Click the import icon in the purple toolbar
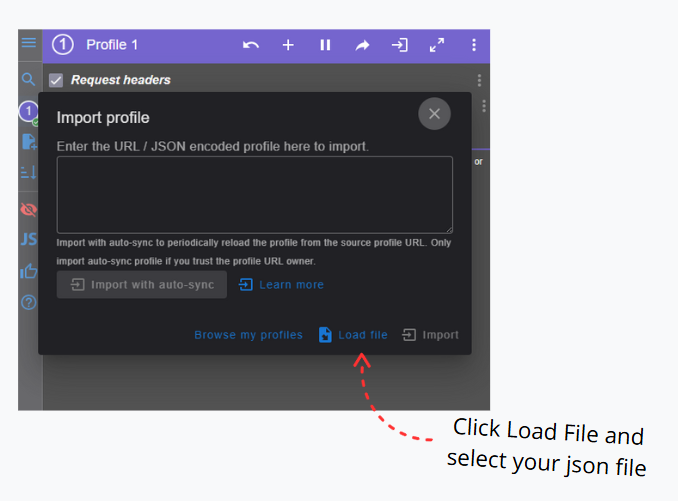 (400, 45)
